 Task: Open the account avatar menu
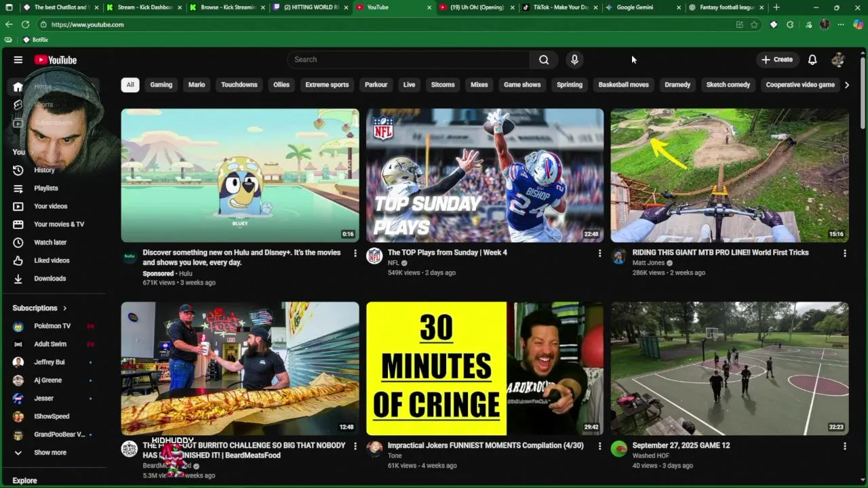[x=838, y=60]
